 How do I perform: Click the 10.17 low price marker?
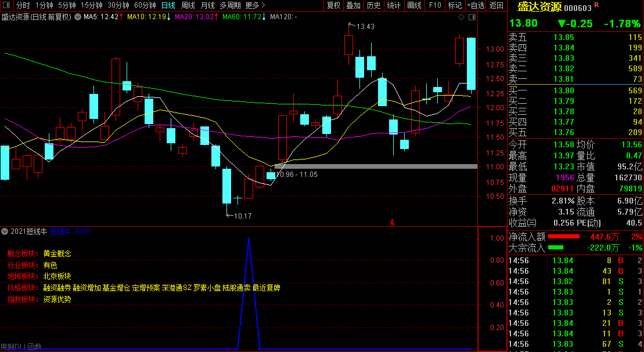click(242, 216)
